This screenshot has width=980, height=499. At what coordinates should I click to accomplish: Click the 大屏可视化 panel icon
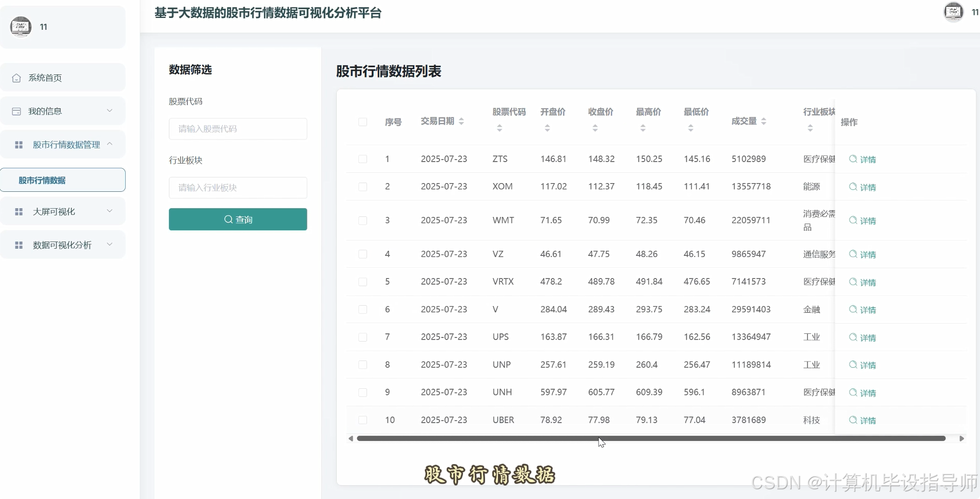coord(19,211)
